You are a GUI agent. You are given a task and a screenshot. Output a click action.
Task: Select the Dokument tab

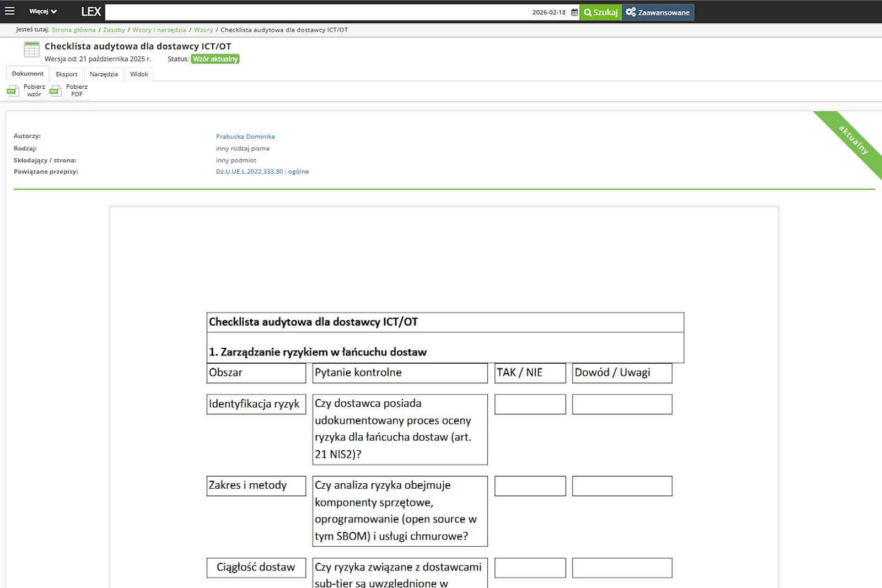28,74
